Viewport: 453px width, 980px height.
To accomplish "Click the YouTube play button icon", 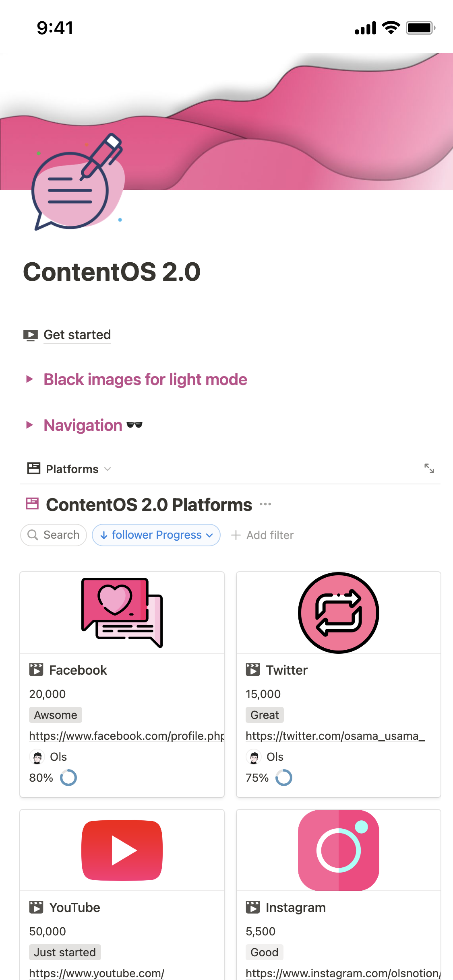I will coord(122,850).
